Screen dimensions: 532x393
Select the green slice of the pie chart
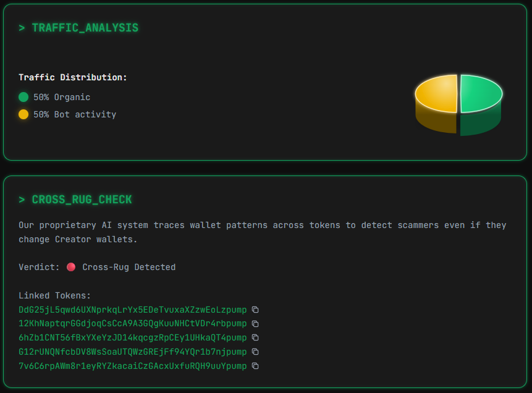pyautogui.click(x=481, y=102)
